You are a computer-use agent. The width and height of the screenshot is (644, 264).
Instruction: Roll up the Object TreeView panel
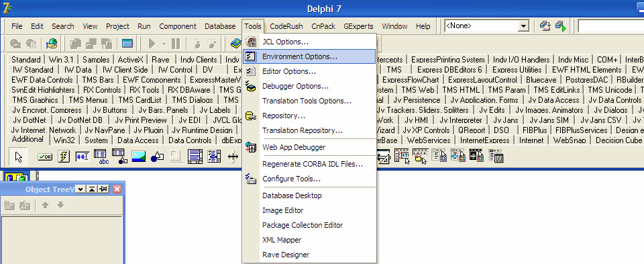[x=92, y=189]
